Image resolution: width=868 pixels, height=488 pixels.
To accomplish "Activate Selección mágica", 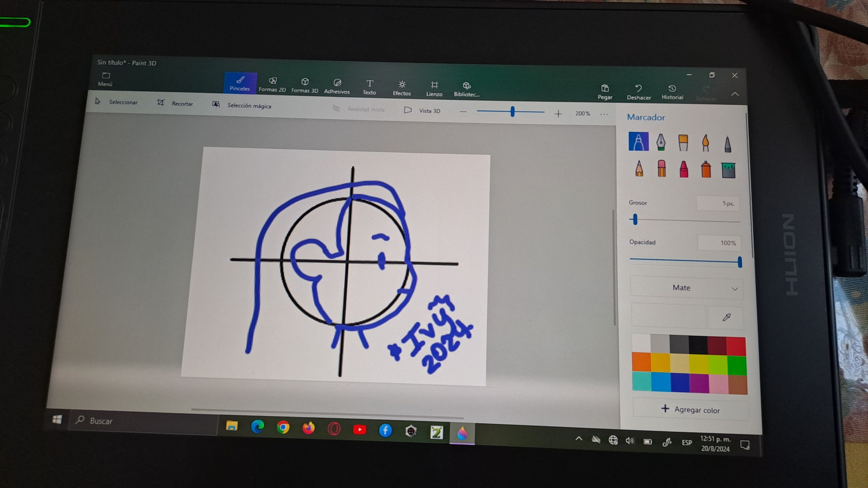I will tap(242, 105).
